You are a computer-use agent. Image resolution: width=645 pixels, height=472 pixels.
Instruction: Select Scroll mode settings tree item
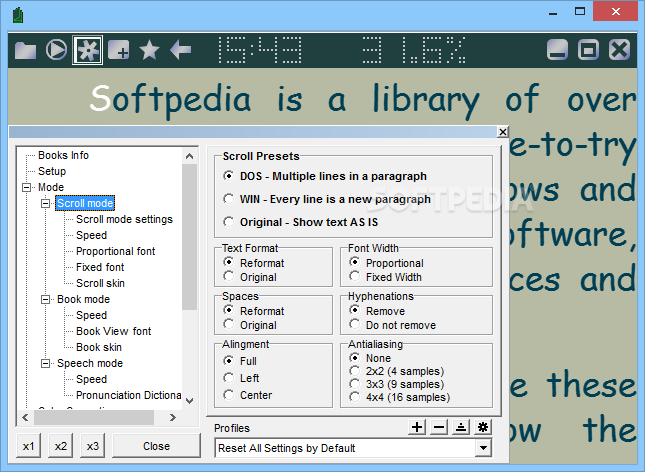124,219
